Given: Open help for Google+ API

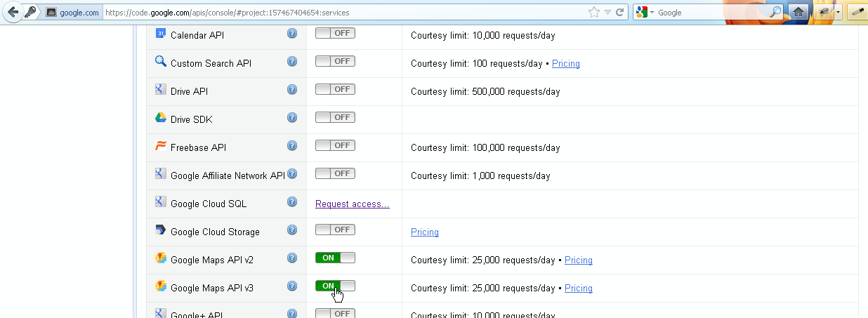Looking at the screenshot, I should tap(292, 314).
